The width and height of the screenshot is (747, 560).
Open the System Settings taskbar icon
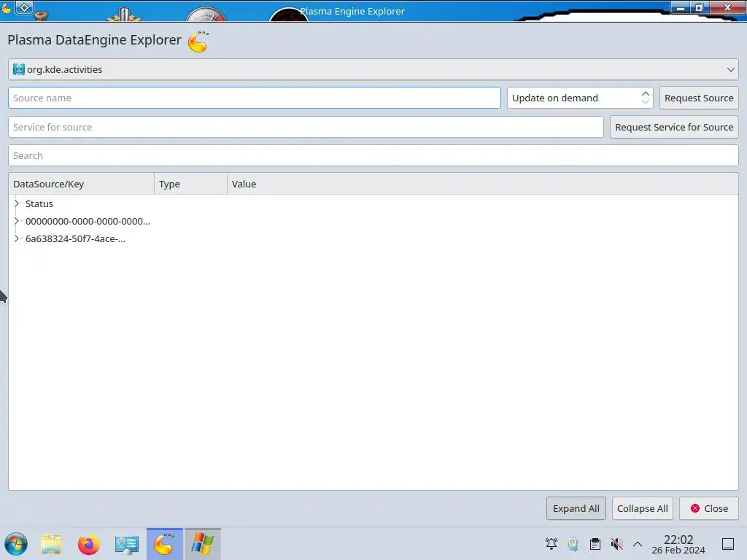(x=127, y=544)
